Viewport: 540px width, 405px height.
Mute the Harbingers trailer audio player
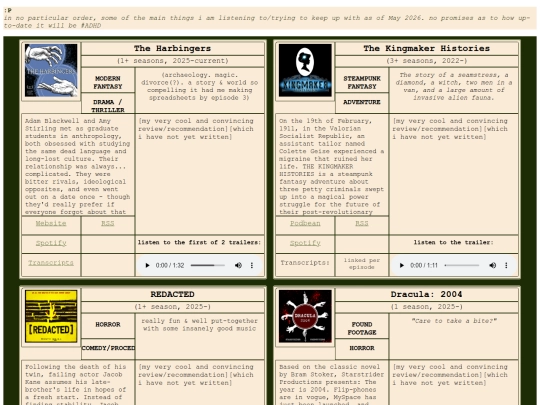click(x=238, y=265)
